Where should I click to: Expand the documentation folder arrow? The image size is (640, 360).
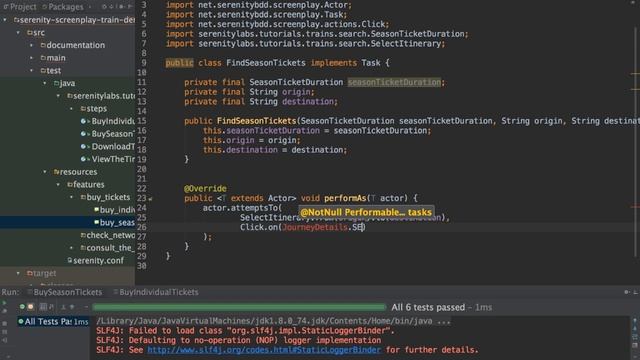31,45
